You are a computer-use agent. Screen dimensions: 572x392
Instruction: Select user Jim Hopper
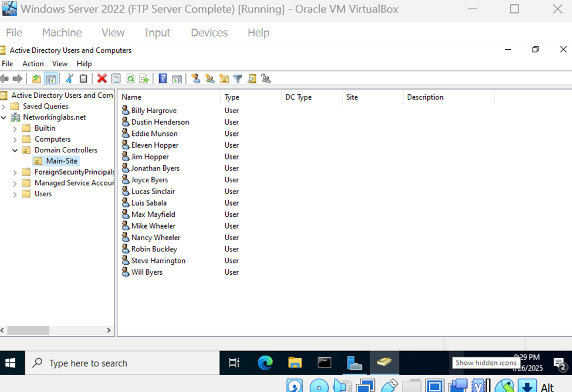(150, 156)
